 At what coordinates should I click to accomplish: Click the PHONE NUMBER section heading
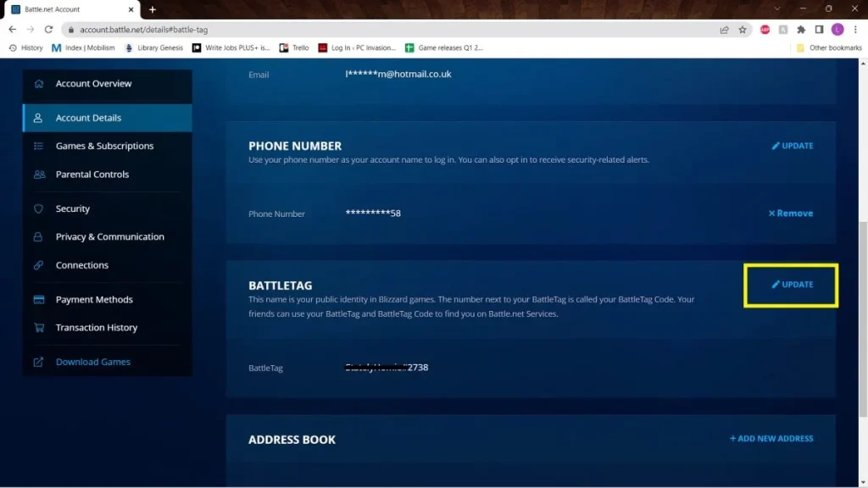[295, 146]
